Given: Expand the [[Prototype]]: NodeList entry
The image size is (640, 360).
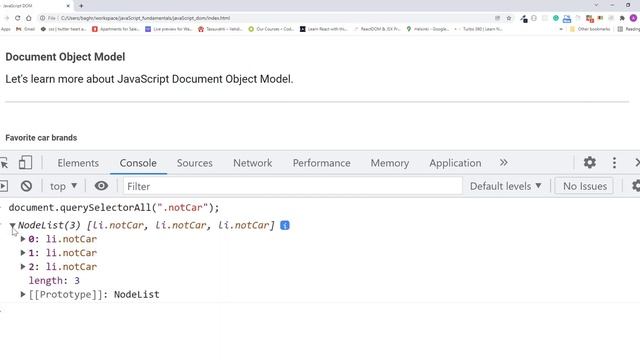Looking at the screenshot, I should (x=23, y=294).
